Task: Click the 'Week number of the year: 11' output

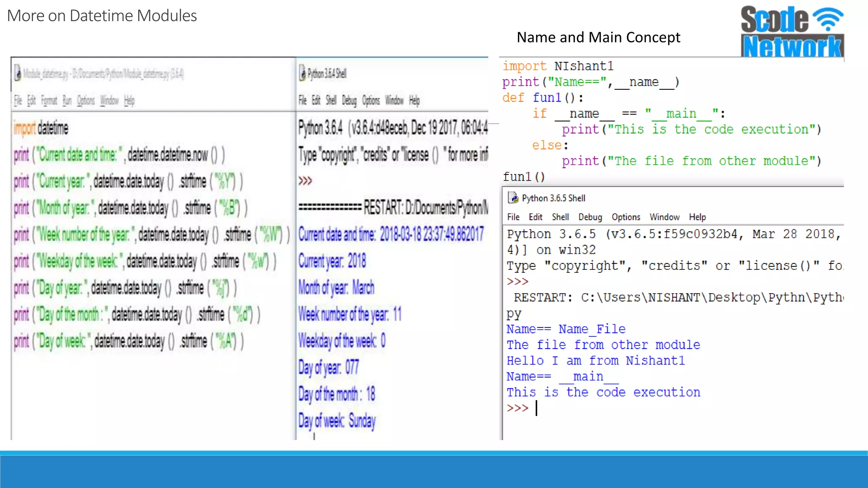Action: [350, 314]
